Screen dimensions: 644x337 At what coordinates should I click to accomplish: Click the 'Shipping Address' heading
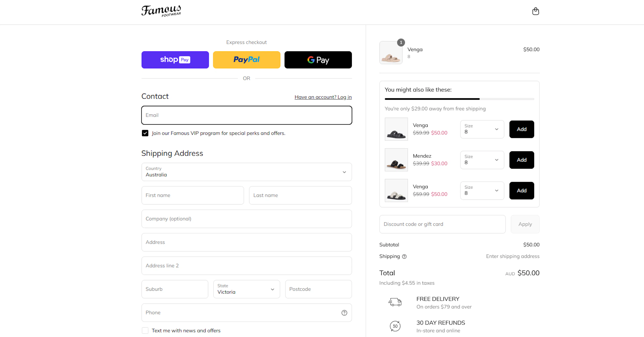pyautogui.click(x=172, y=153)
